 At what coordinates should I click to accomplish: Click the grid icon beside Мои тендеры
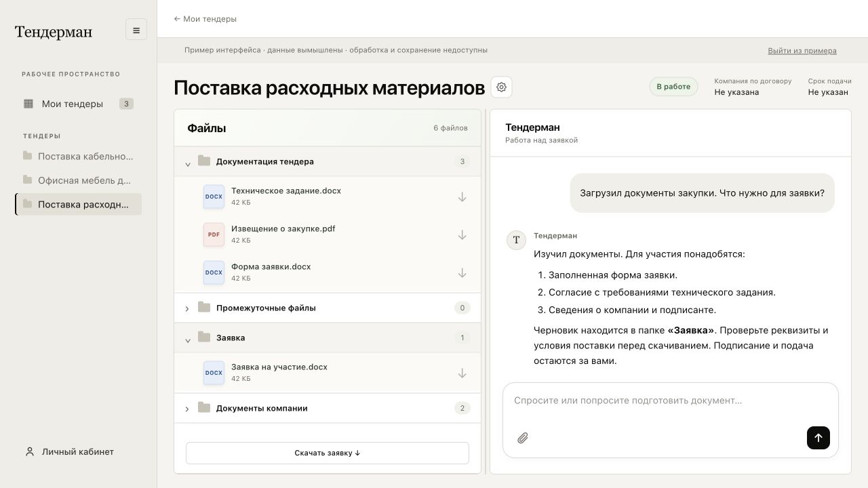click(x=28, y=104)
